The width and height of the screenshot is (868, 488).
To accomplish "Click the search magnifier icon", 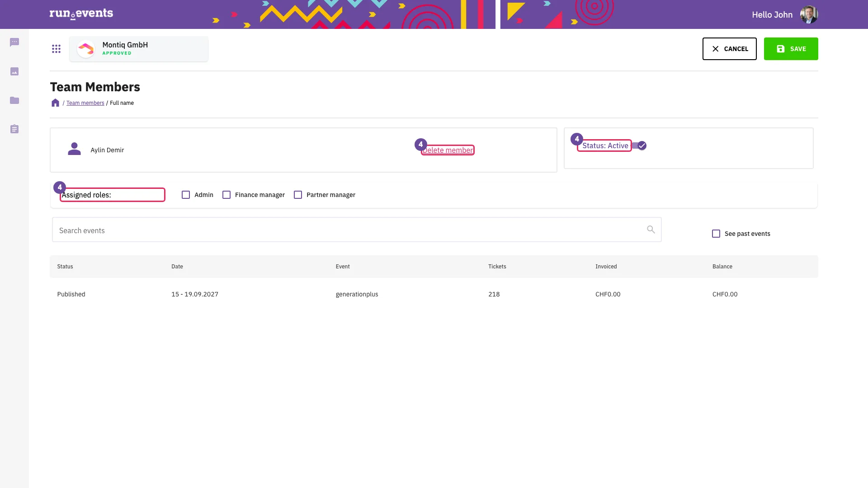I will [x=651, y=230].
